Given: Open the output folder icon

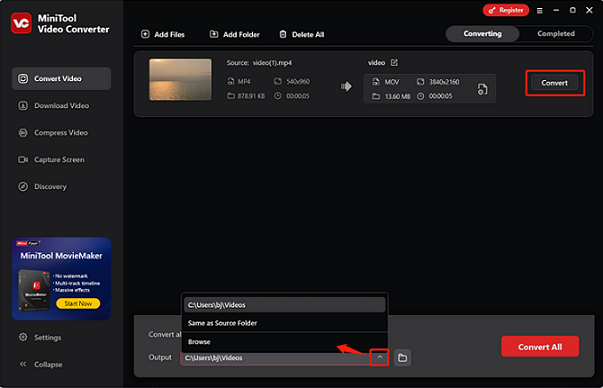Looking at the screenshot, I should pos(402,358).
